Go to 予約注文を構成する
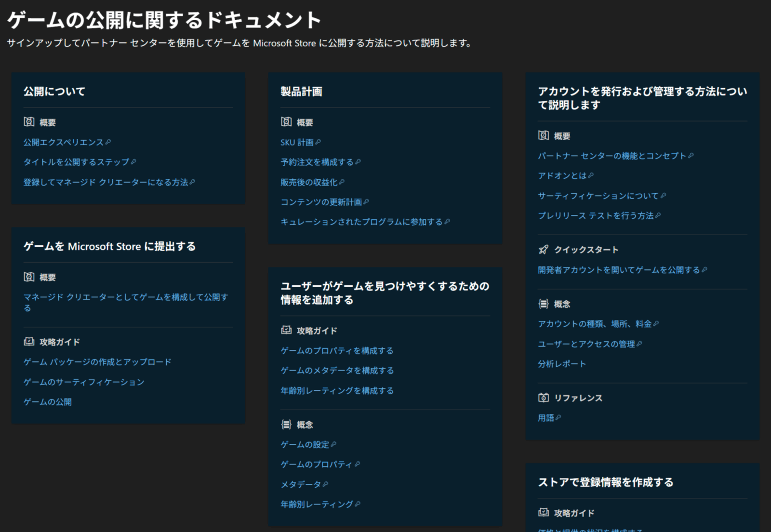771x532 pixels. 317,162
